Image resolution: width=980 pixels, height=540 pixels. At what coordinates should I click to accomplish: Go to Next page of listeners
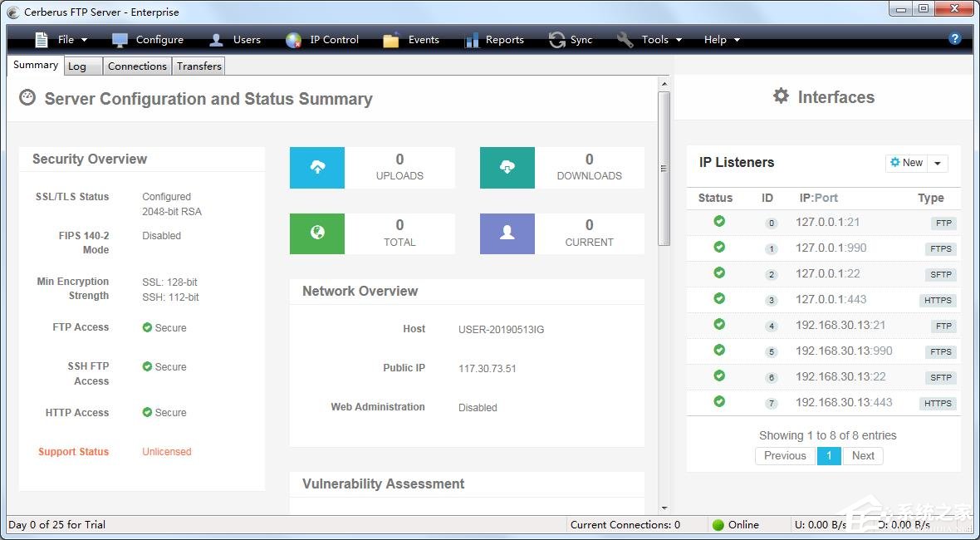tap(863, 455)
